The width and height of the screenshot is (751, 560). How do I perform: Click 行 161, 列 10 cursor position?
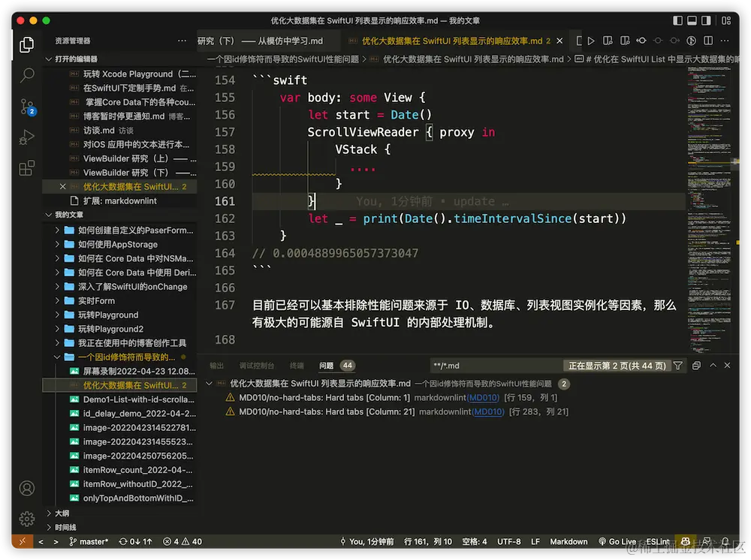[x=428, y=542]
